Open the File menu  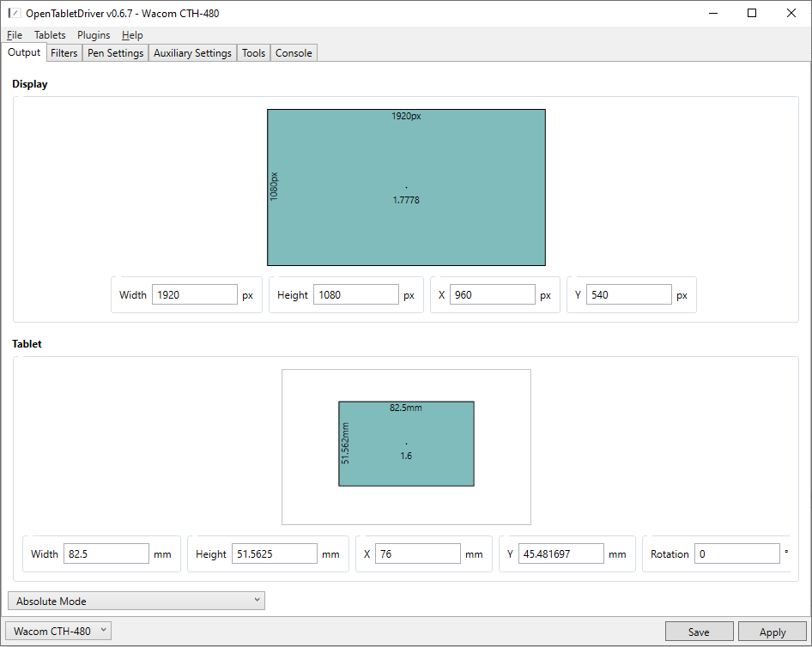(x=15, y=34)
